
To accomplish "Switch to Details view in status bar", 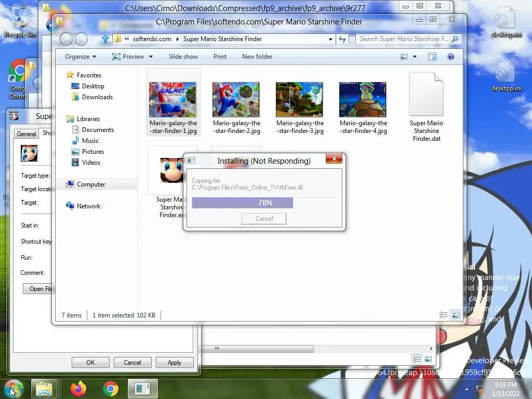I will coord(444,315).
